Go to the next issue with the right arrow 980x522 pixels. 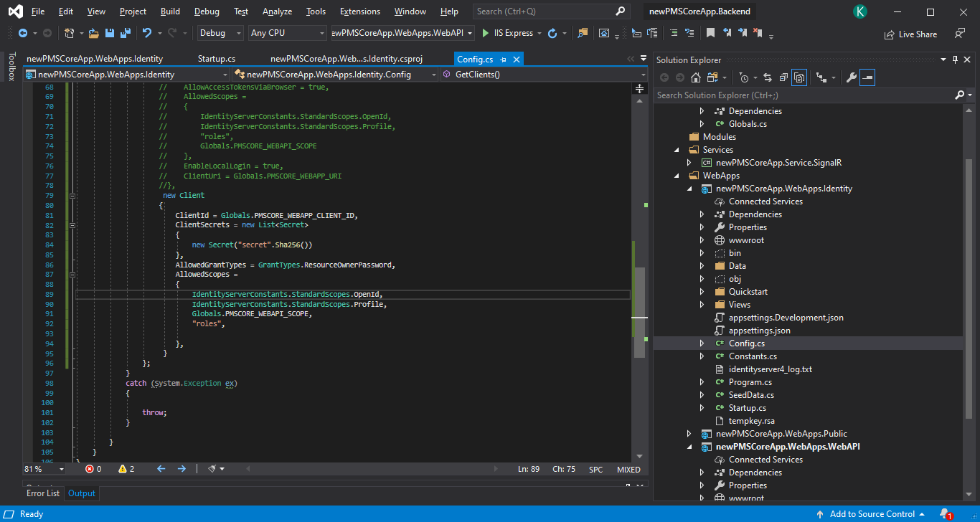click(182, 469)
